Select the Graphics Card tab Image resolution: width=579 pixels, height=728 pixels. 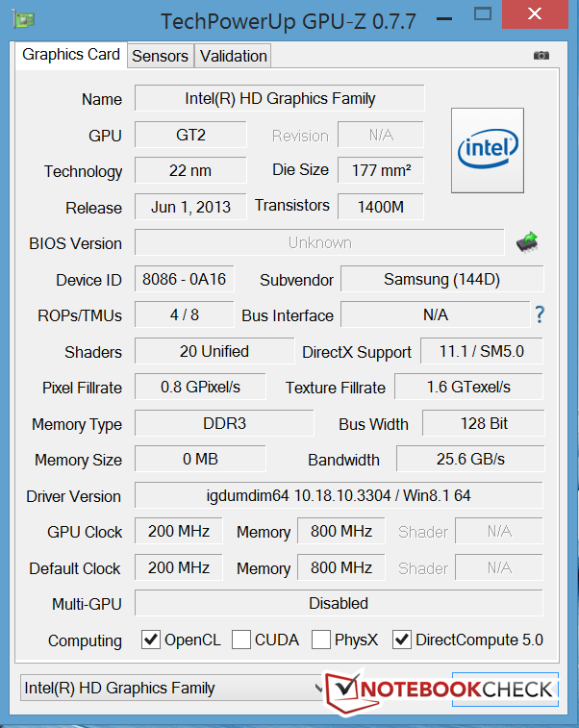(71, 54)
